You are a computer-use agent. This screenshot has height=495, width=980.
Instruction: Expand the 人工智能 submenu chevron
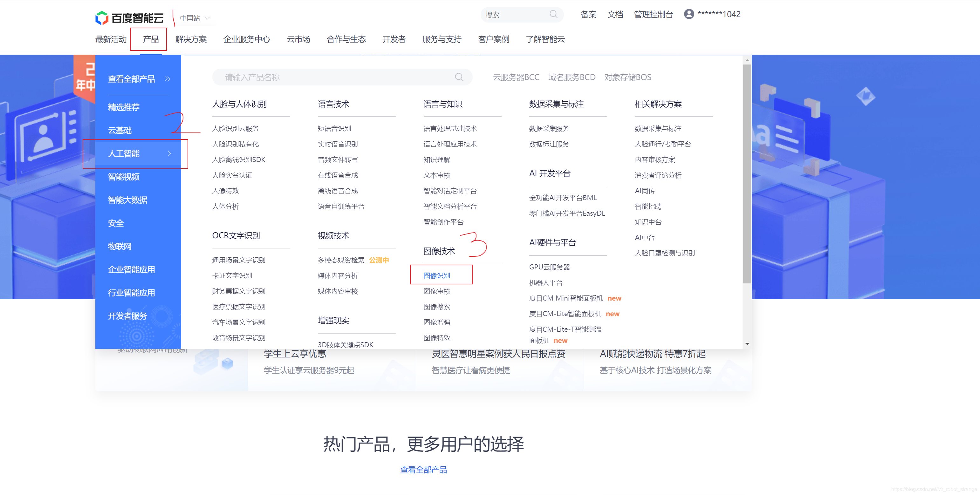coord(170,153)
